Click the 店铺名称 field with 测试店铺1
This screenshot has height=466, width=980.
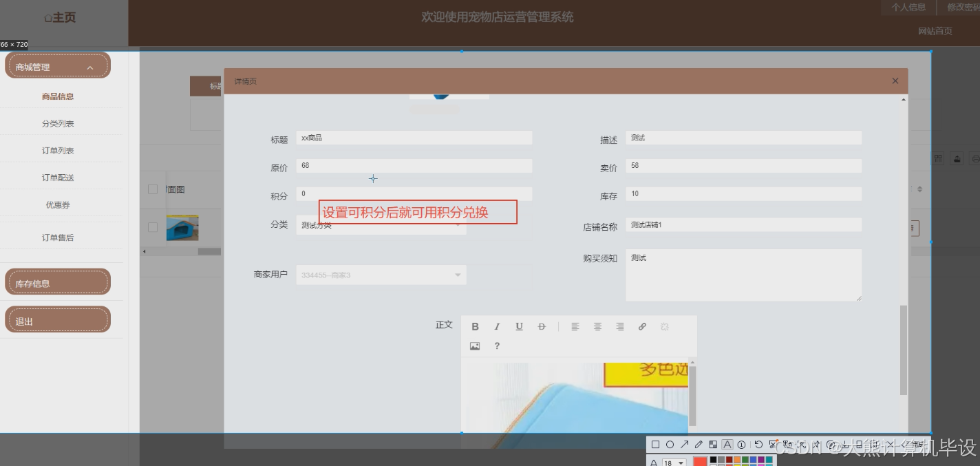click(743, 225)
